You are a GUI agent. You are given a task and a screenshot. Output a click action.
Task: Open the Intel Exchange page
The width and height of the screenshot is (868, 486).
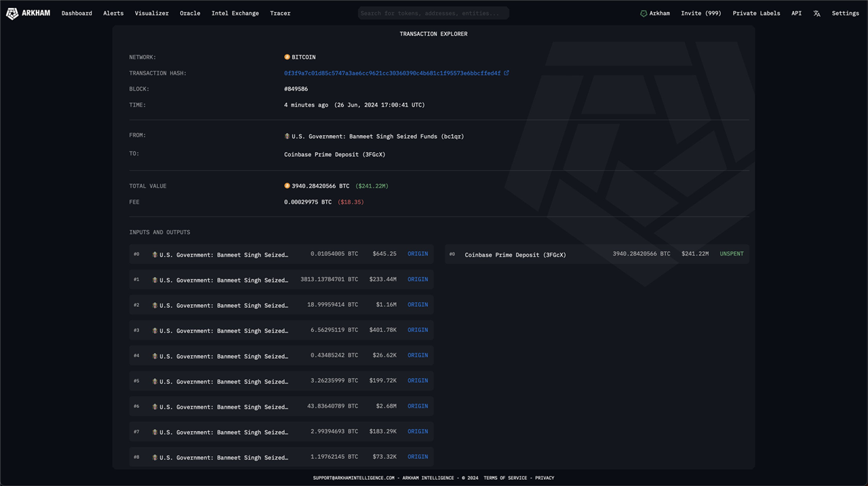(235, 13)
